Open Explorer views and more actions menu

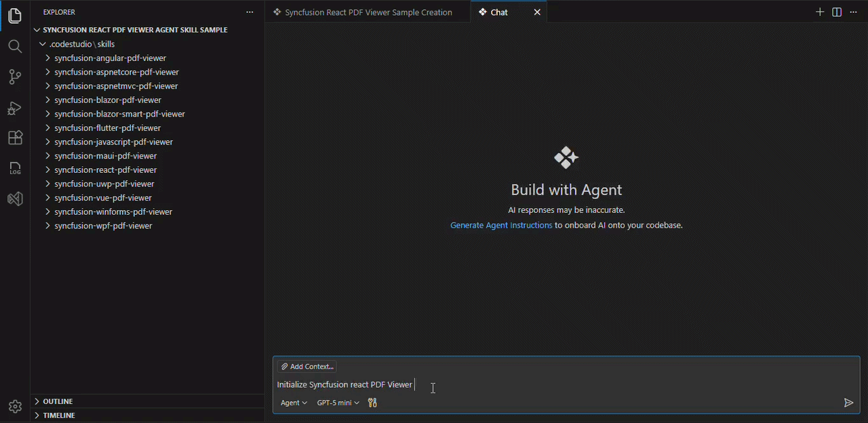tap(250, 12)
